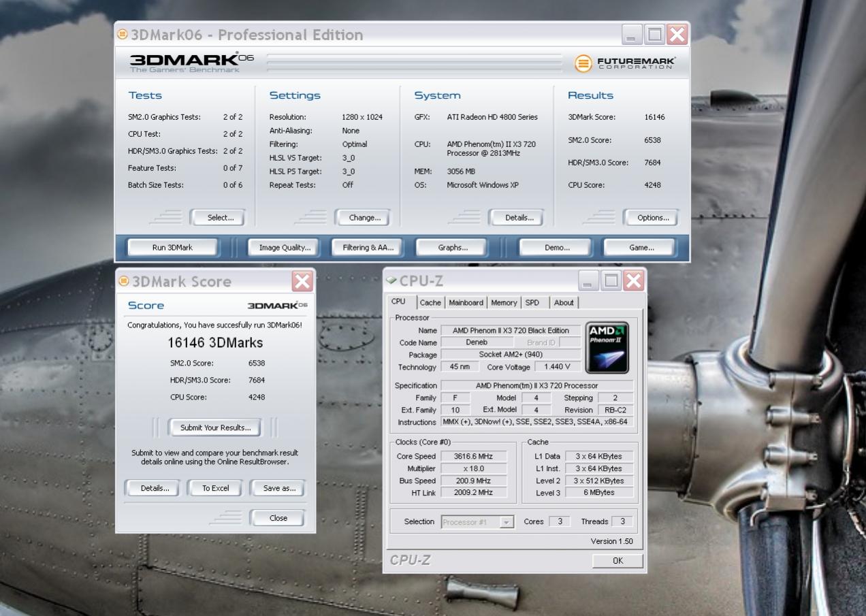Switch to the Cache tab in CPU-Z
Viewport: 866px width, 616px height.
coord(430,303)
